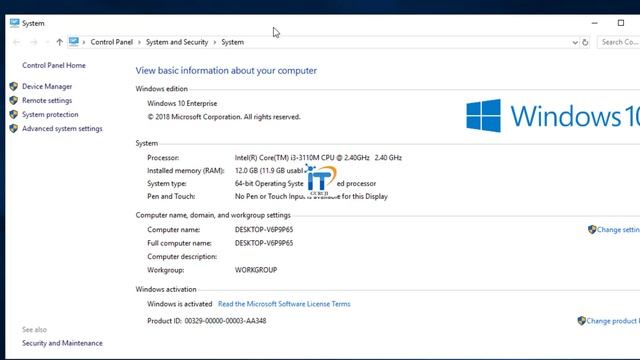The image size is (640, 360).
Task: Click the Change settings shield icon
Action: 592,229
